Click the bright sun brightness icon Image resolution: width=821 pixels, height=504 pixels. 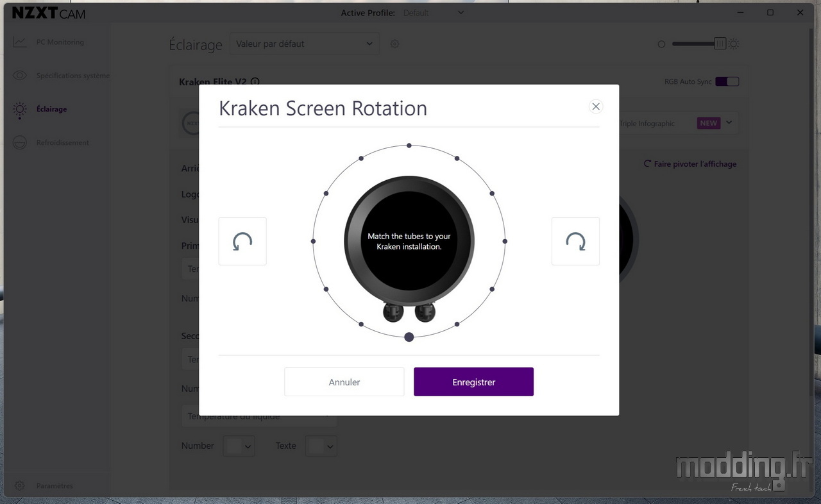(x=734, y=44)
